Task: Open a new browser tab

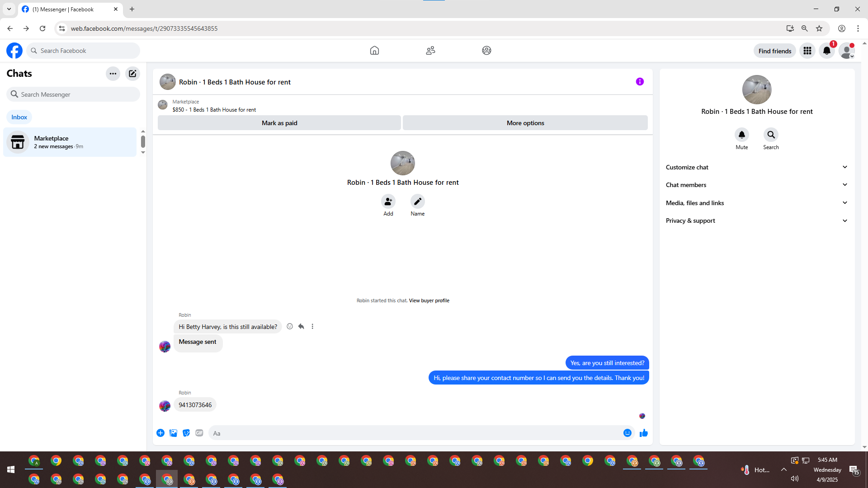Action: (132, 9)
